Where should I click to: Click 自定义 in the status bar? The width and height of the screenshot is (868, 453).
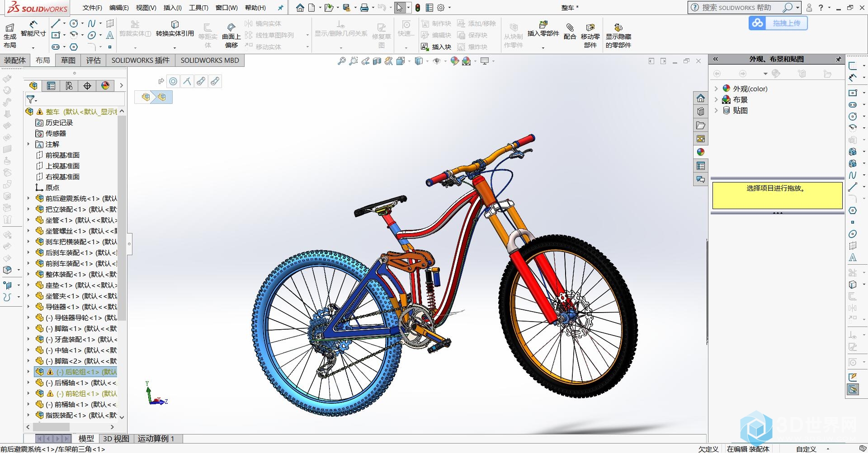[806, 449]
